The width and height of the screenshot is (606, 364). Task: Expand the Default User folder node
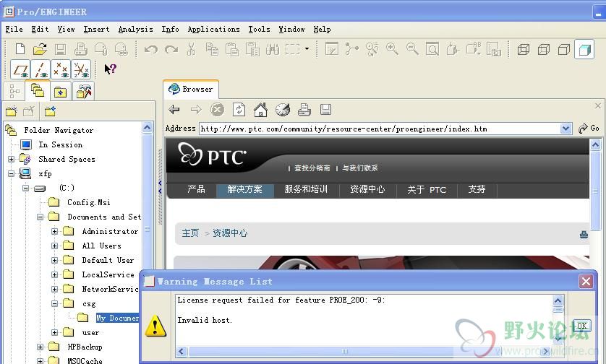54,261
